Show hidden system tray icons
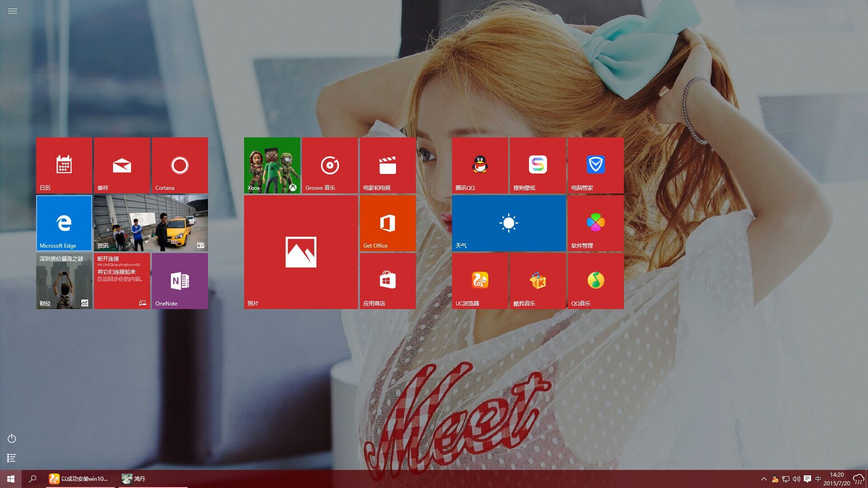868x488 pixels. click(x=764, y=479)
